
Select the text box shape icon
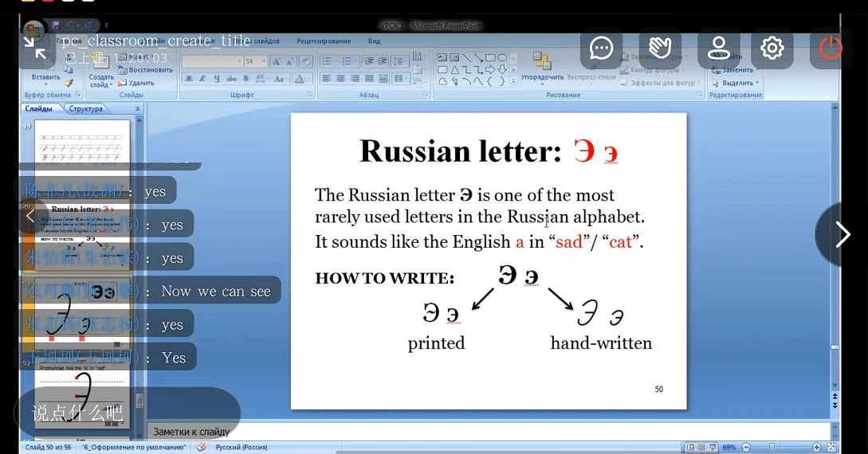click(x=442, y=57)
